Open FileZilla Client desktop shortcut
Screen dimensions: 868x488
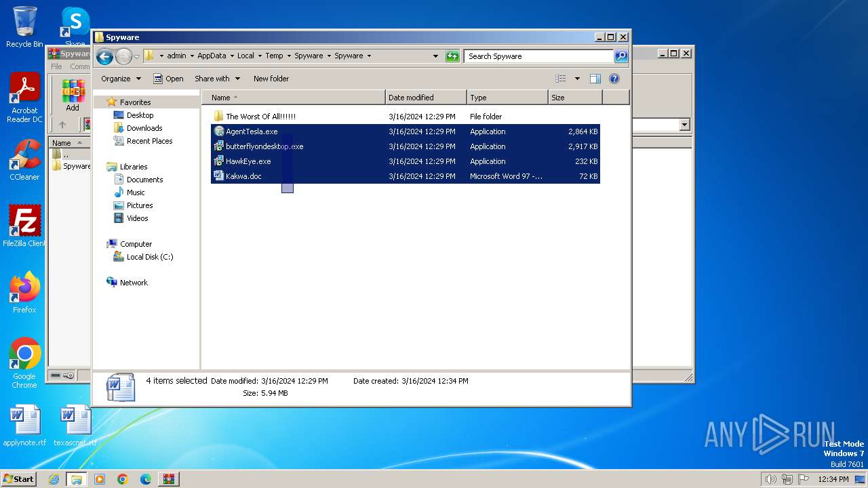pos(24,226)
